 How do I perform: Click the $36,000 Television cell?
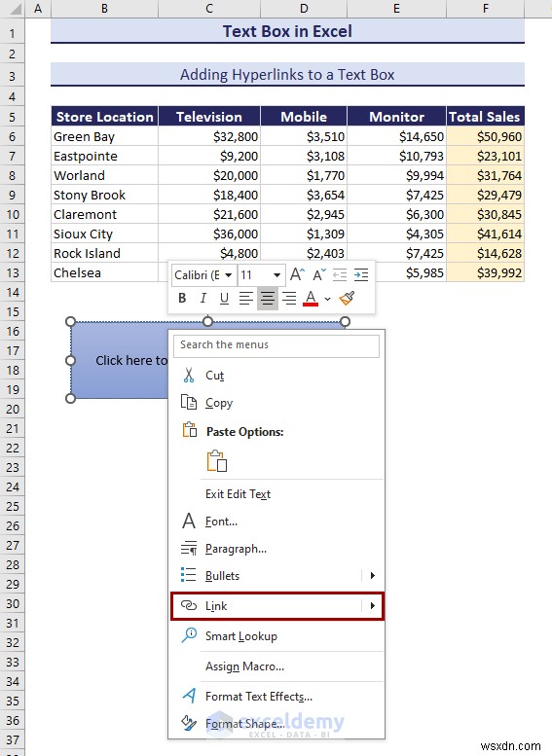(209, 234)
